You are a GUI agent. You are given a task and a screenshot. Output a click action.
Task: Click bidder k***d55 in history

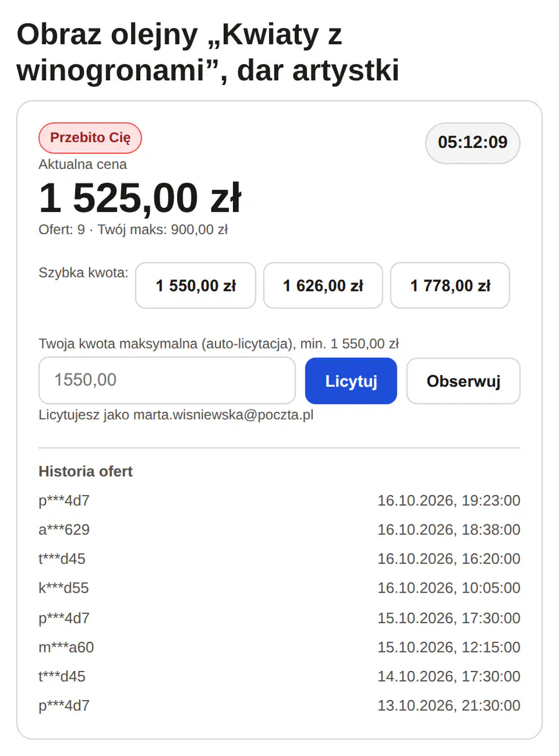pos(64,588)
